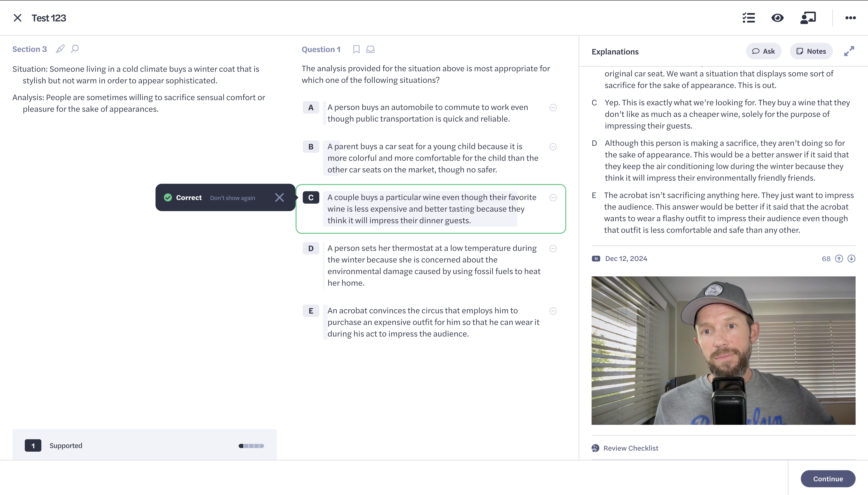Open the question checklist icon in header

click(749, 18)
